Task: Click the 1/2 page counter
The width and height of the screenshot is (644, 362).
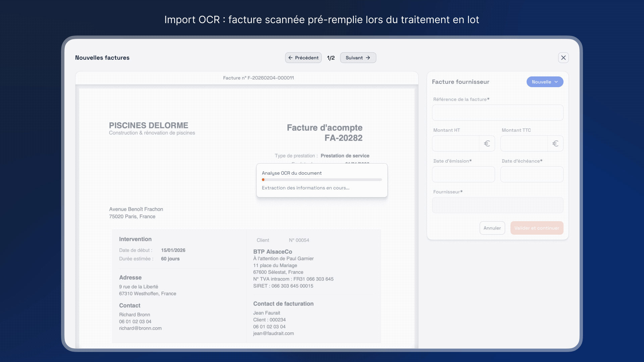Action: pos(331,58)
